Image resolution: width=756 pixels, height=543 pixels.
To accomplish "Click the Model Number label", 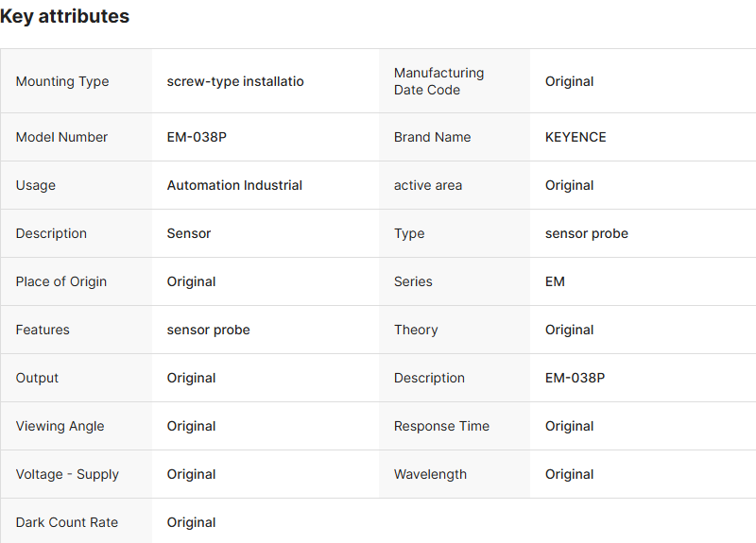I will 61,137.
